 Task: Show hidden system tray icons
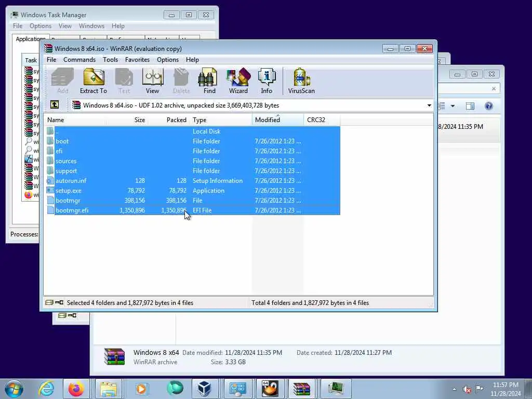(454, 390)
